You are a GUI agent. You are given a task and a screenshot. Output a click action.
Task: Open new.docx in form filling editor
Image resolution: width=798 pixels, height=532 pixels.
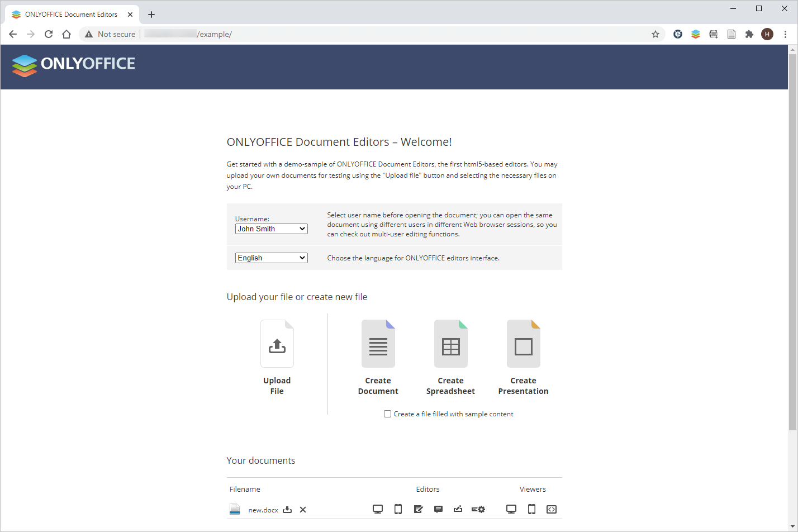point(458,509)
